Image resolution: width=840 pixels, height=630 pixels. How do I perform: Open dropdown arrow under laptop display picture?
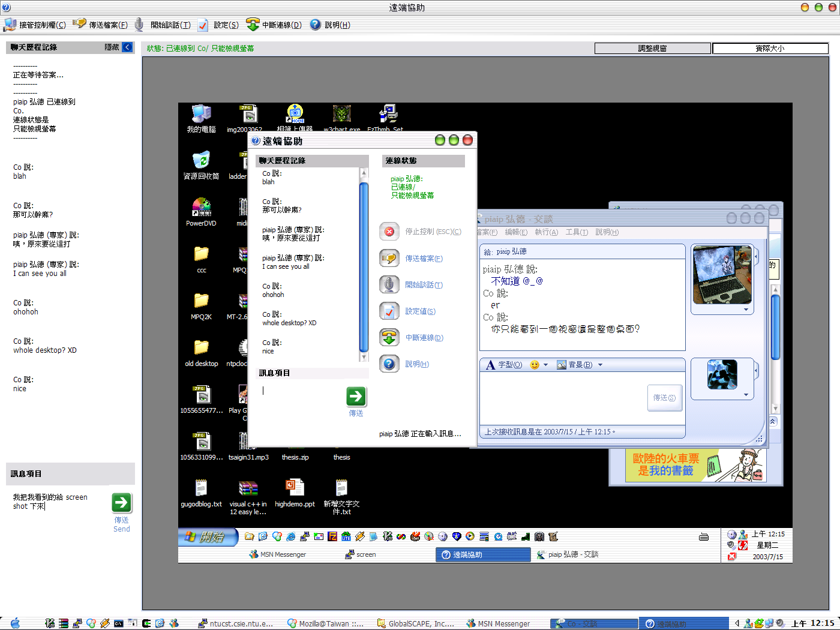coord(746,310)
